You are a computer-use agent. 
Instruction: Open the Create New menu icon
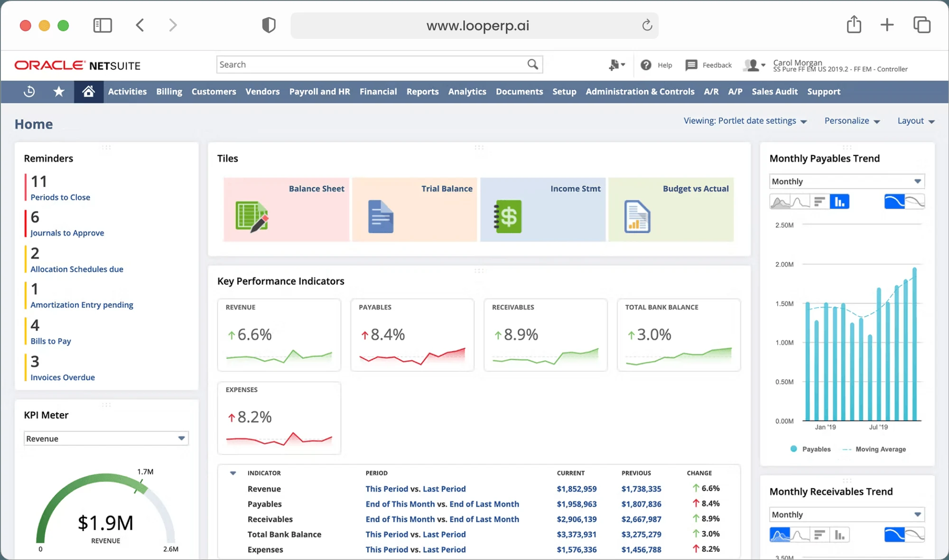(x=617, y=65)
